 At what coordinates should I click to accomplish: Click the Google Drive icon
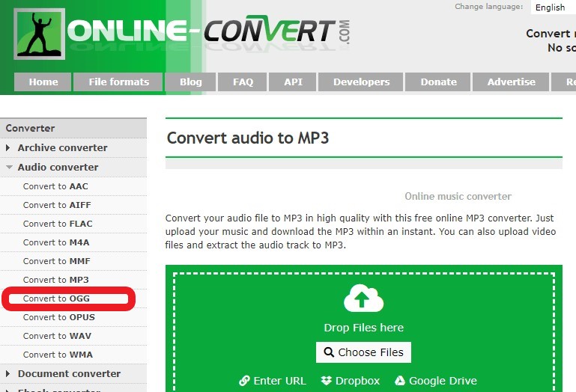point(400,381)
